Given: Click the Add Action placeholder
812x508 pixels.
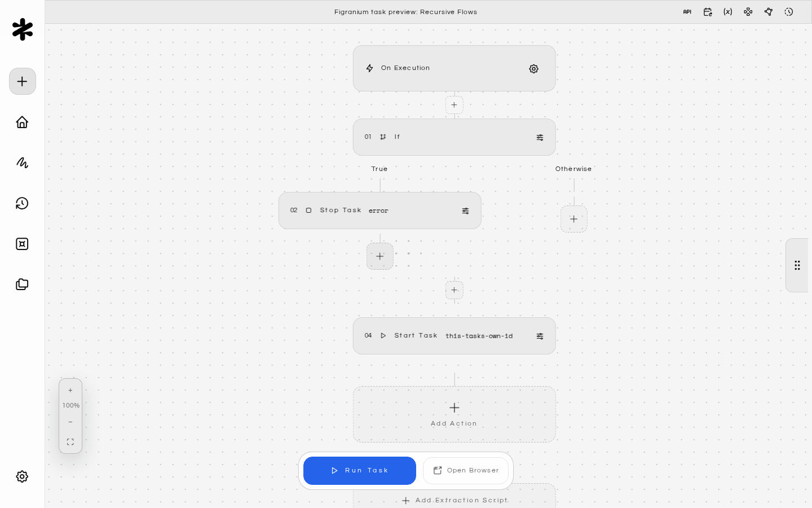Looking at the screenshot, I should tap(454, 414).
